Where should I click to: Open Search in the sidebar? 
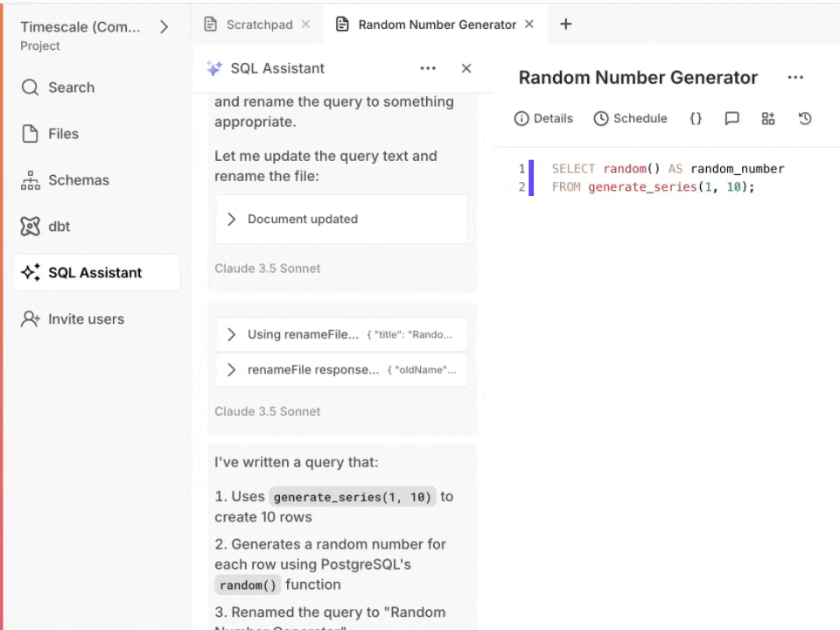[x=58, y=87]
